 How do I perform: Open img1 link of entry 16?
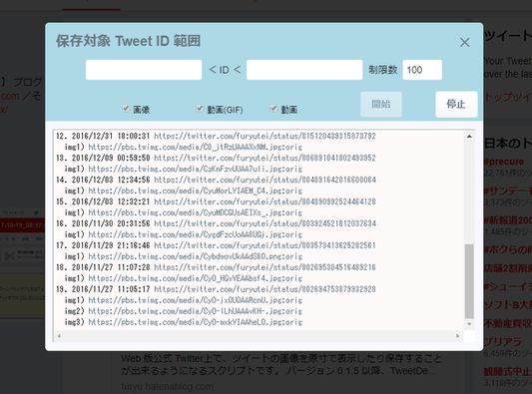(x=195, y=234)
